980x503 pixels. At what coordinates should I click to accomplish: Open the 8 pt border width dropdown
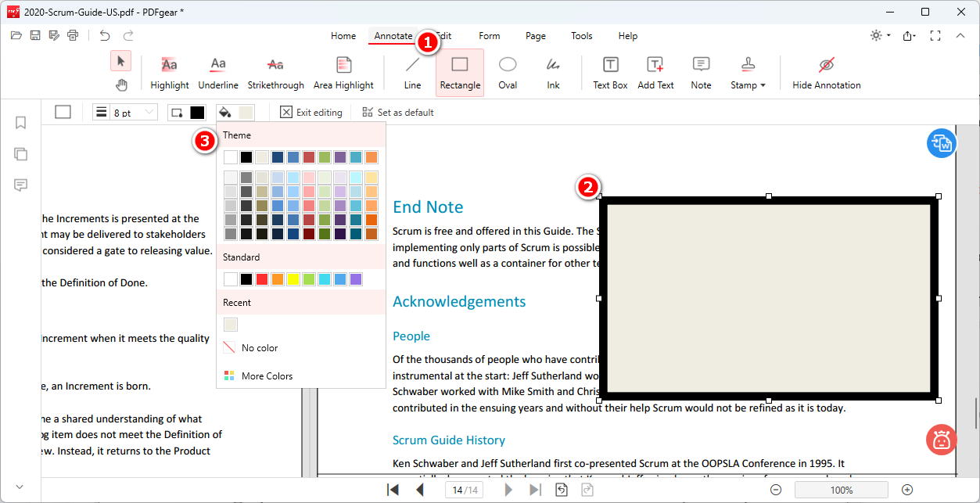coord(135,112)
